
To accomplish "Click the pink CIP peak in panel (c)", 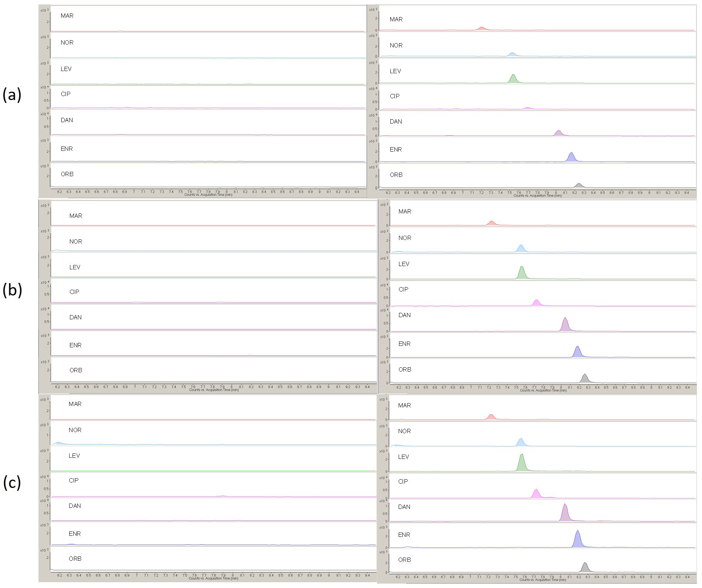I will point(536,494).
